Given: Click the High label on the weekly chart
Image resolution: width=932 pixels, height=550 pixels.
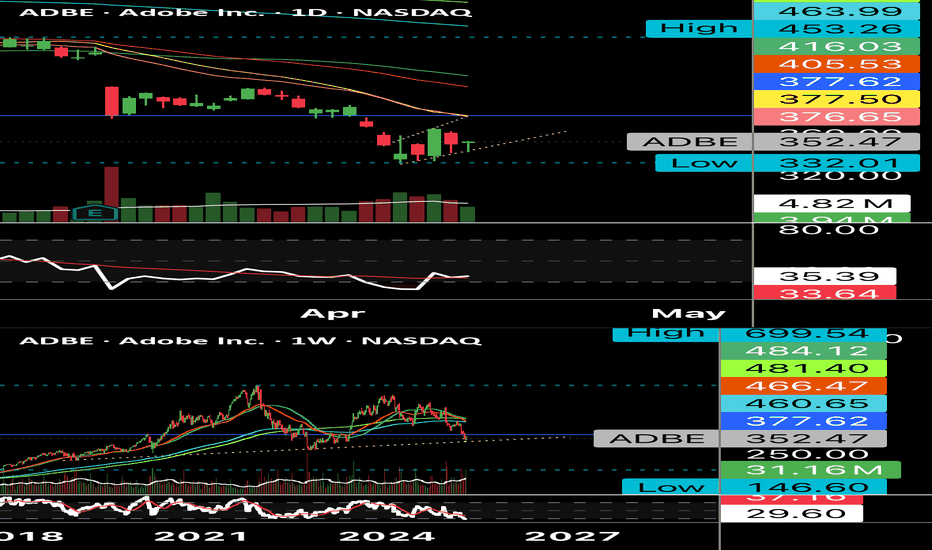Looking at the screenshot, I should pyautogui.click(x=666, y=334).
